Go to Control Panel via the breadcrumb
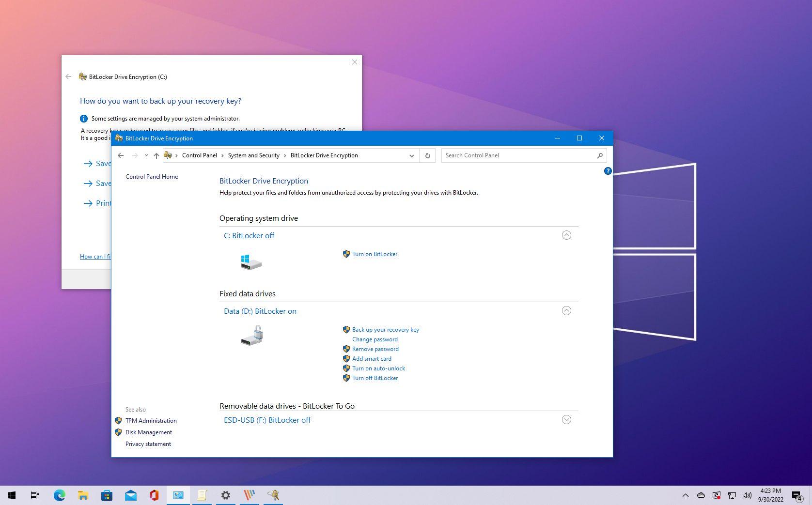Screen dimensions: 812x505 199,155
